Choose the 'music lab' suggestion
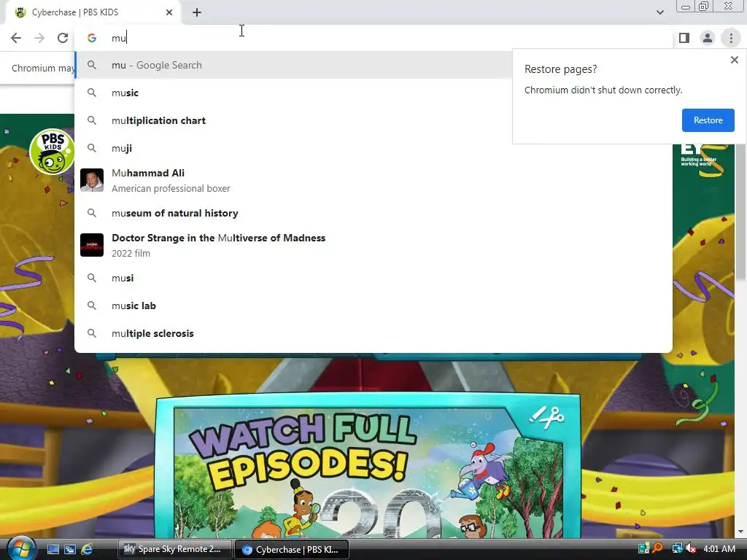This screenshot has width=747, height=560. tap(373, 306)
